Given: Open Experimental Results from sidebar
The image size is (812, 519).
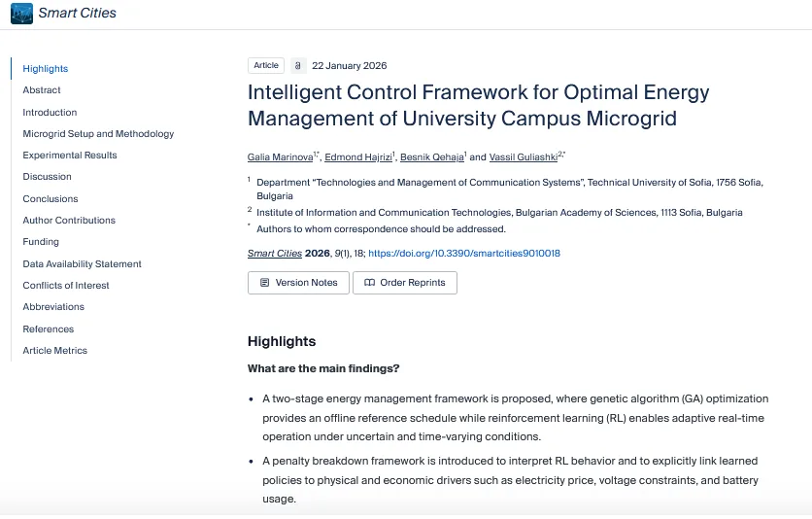Looking at the screenshot, I should pos(70,156).
